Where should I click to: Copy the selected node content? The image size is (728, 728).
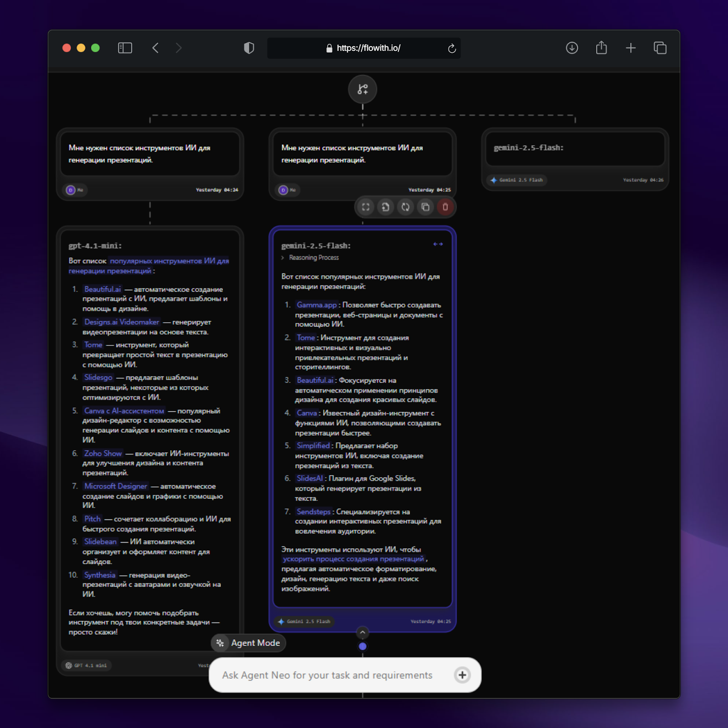click(x=425, y=207)
